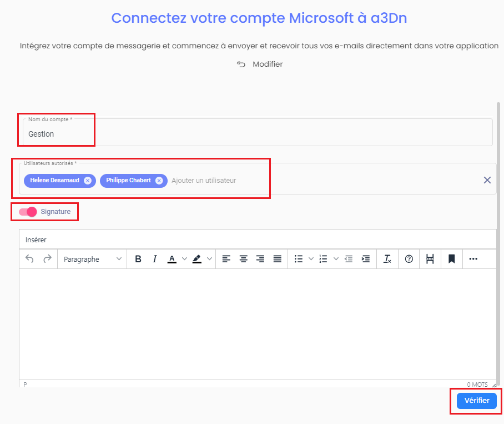Click the Vérifier button

(x=477, y=401)
